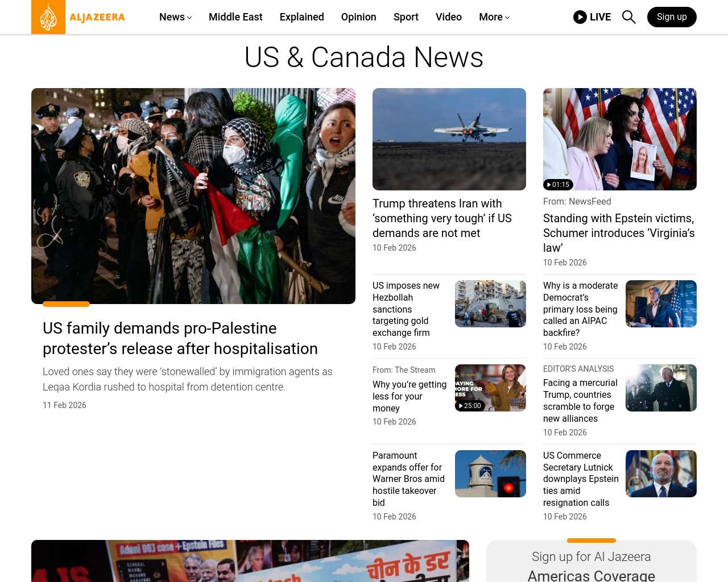728x582 pixels.
Task: Click the '11 Feb 2026' lead story date
Action: tap(64, 405)
